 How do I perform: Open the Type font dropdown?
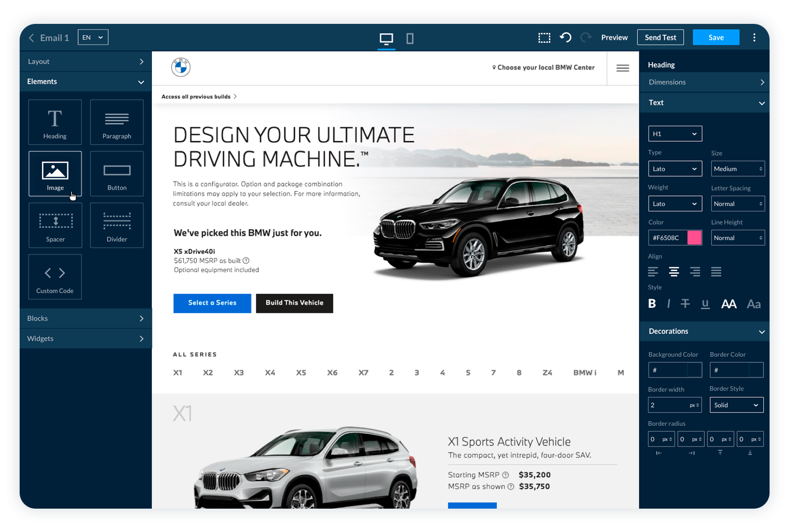675,169
